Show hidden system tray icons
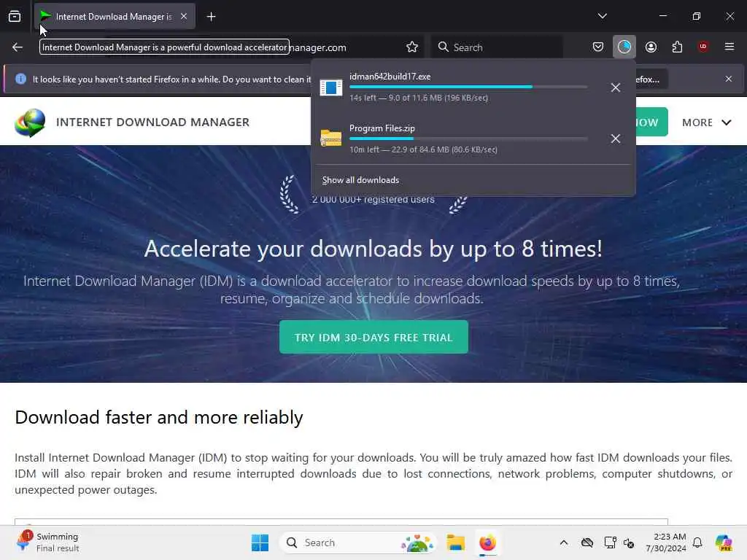This screenshot has height=560, width=747. (564, 542)
